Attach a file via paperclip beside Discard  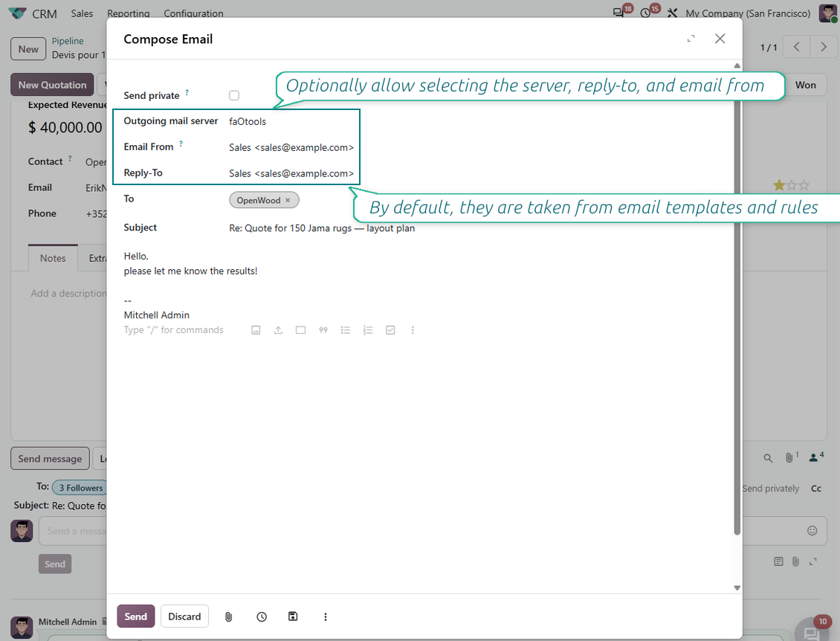point(229,617)
